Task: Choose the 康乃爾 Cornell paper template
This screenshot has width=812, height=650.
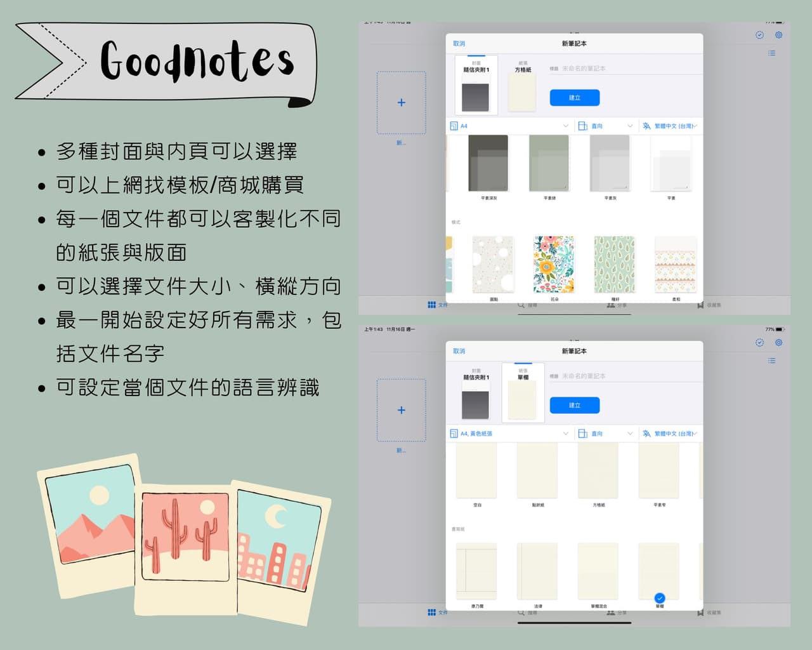Action: (476, 571)
